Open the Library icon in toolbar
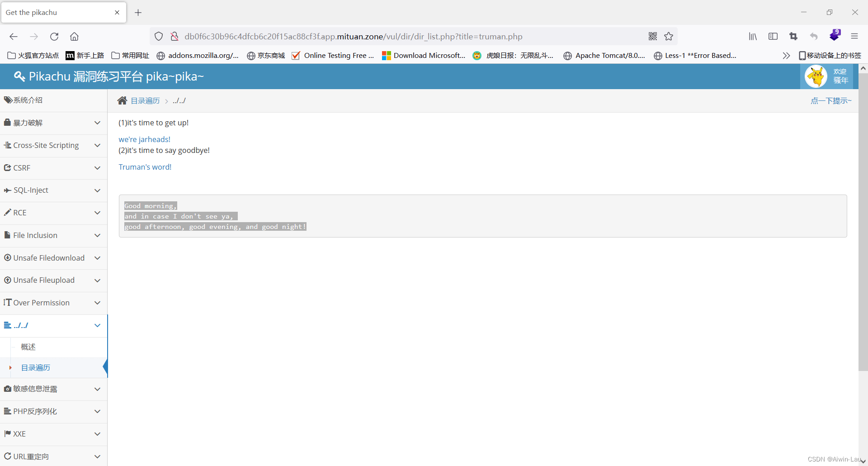 coord(753,37)
